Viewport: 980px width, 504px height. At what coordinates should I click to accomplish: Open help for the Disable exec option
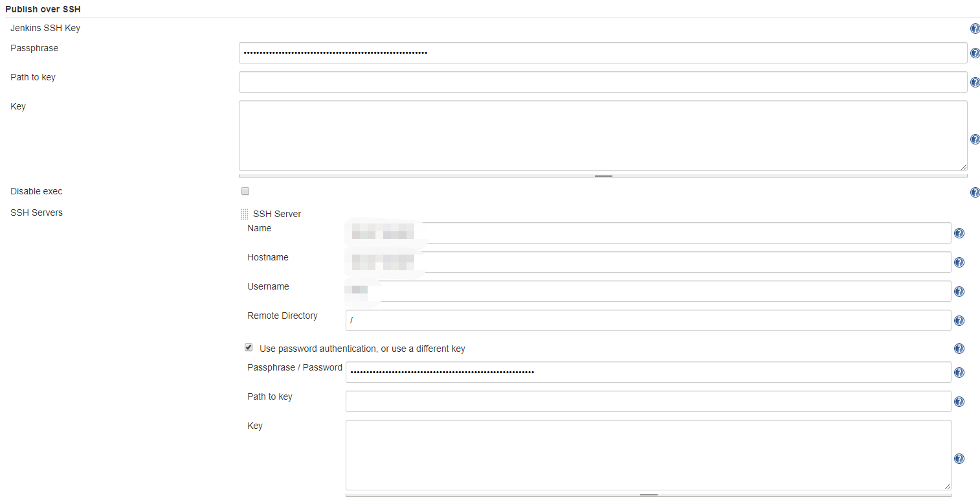(975, 192)
